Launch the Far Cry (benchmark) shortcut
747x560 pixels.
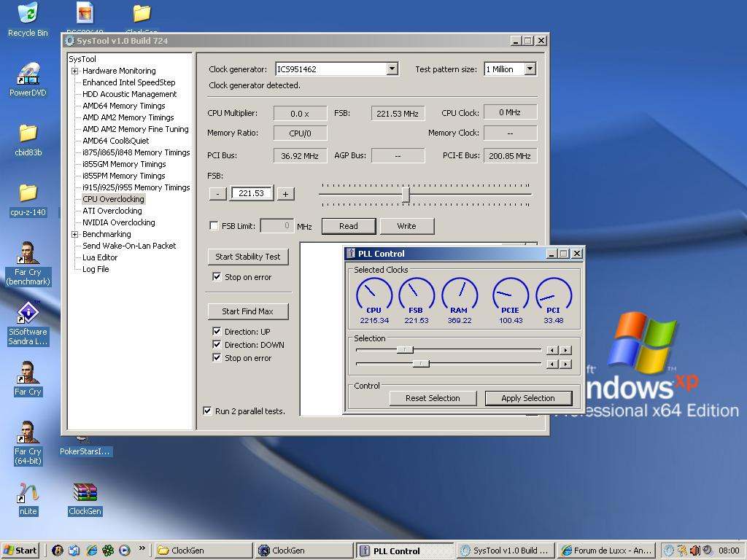(x=28, y=263)
